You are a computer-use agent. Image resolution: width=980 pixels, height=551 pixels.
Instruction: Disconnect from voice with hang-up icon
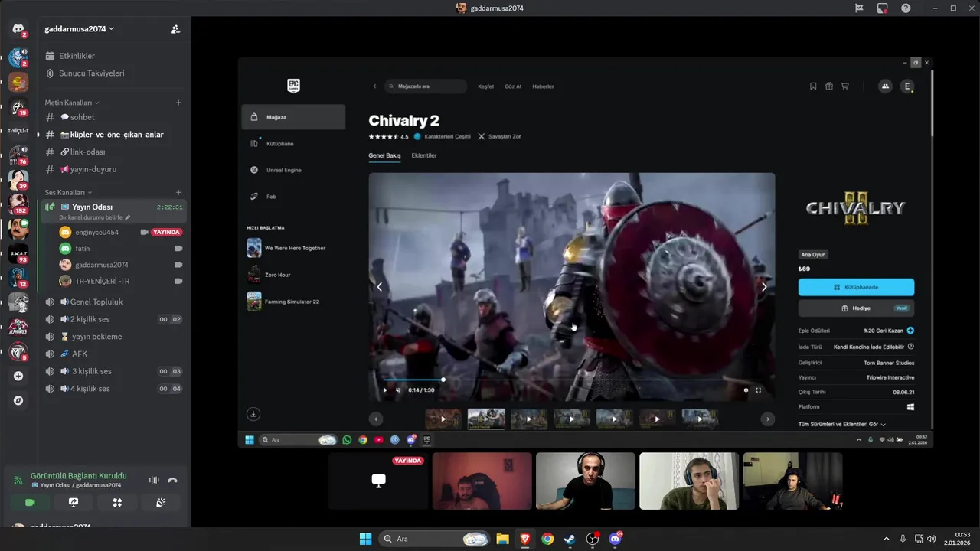(172, 480)
